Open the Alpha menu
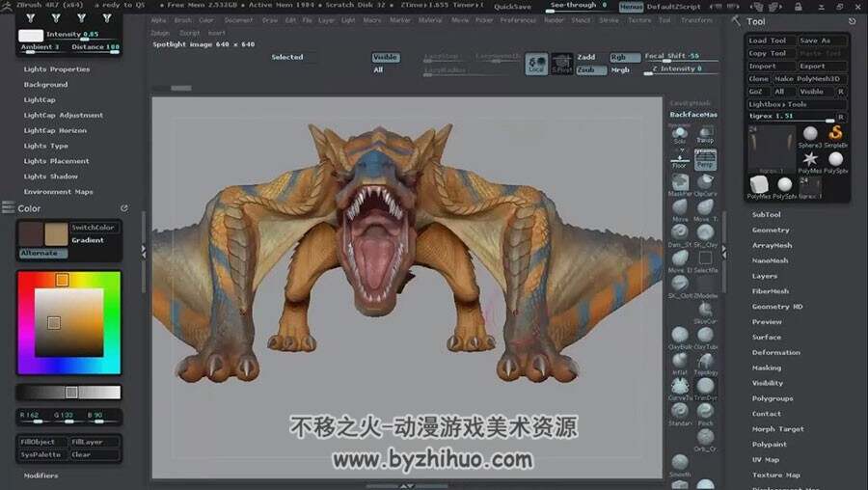The height and width of the screenshot is (490, 868). (x=158, y=20)
